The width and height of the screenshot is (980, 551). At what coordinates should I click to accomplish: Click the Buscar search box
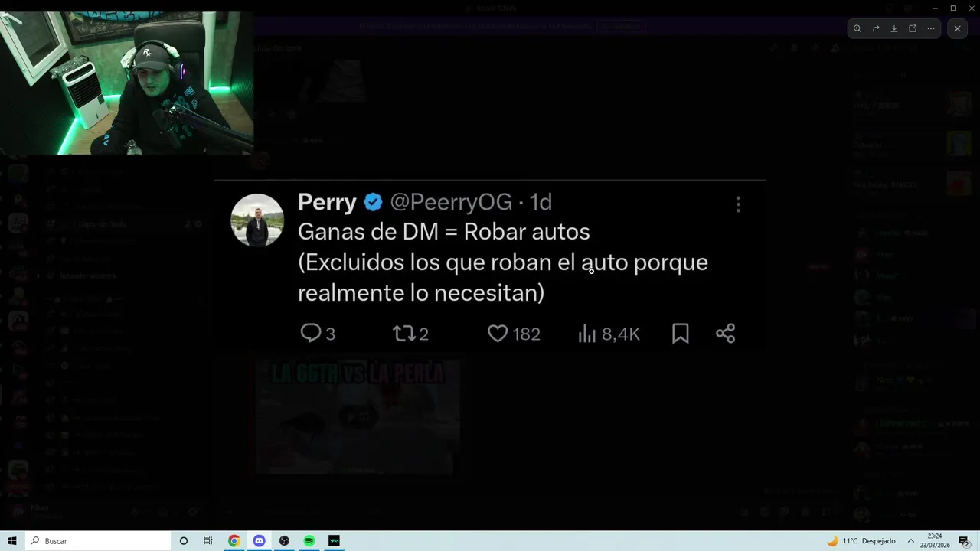click(x=98, y=541)
